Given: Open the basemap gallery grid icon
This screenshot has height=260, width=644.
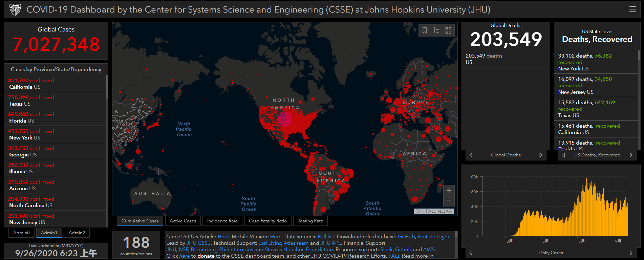Looking at the screenshot, I should [x=448, y=30].
